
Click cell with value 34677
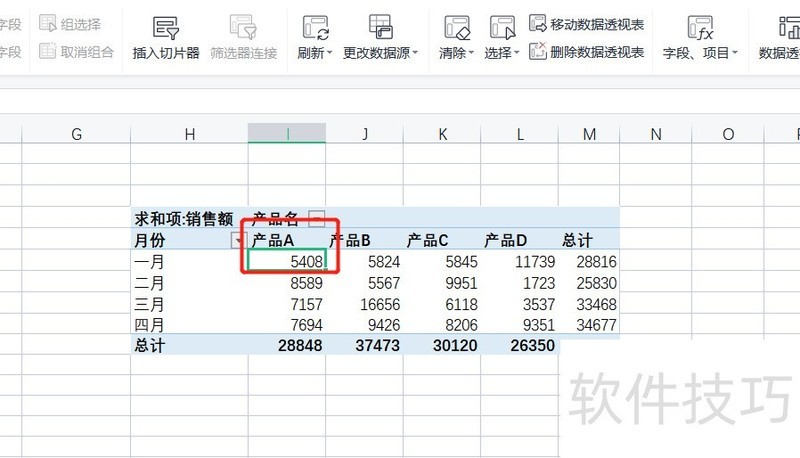(x=589, y=325)
